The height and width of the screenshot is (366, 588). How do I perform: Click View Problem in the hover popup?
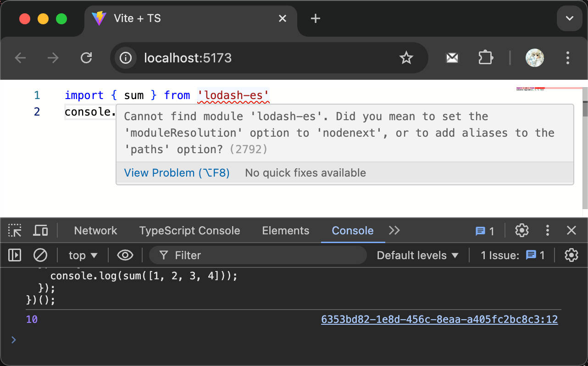[177, 173]
